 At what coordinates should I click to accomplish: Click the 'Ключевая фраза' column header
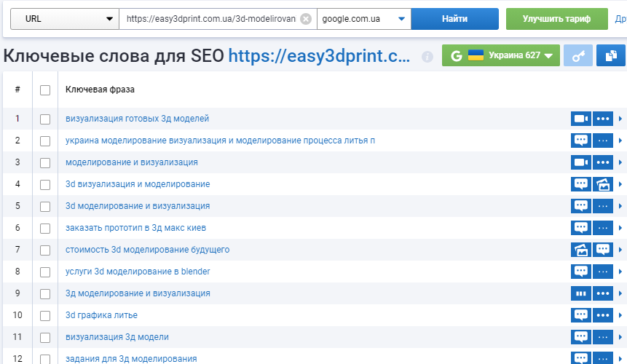(100, 90)
